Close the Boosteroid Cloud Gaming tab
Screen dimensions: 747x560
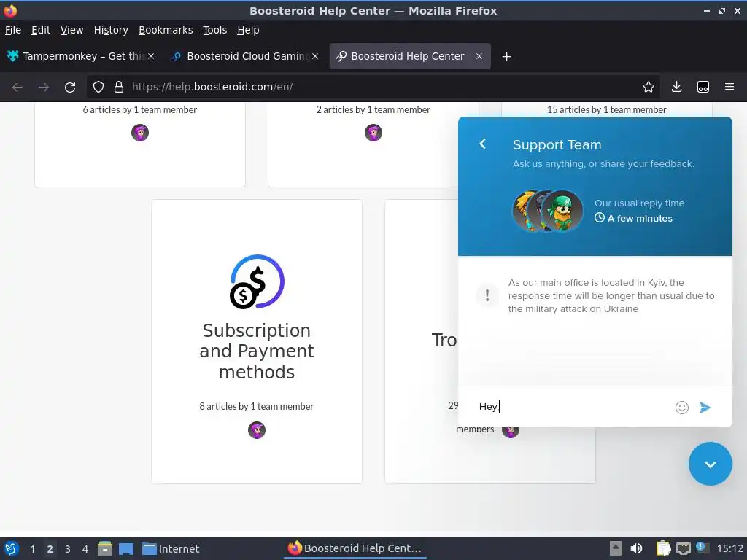point(315,56)
